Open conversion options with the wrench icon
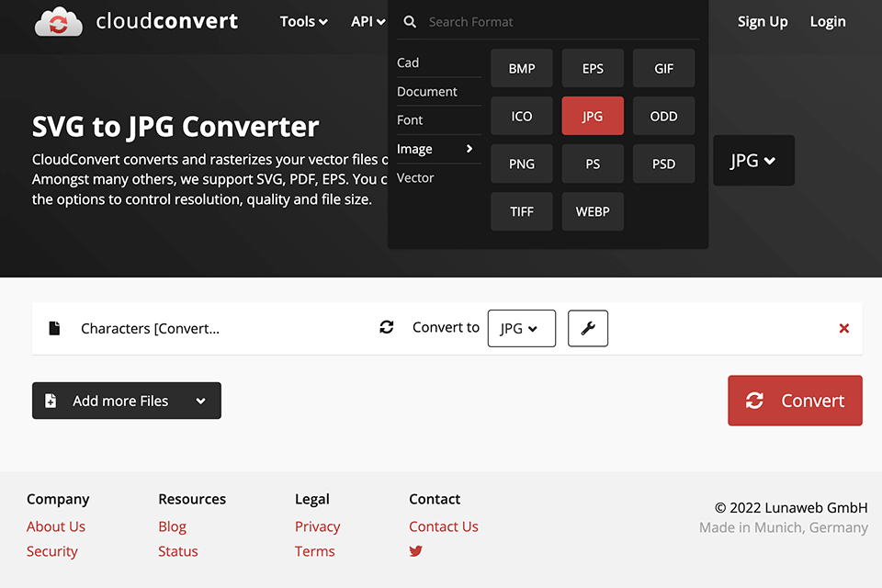Image resolution: width=882 pixels, height=588 pixels. (588, 328)
